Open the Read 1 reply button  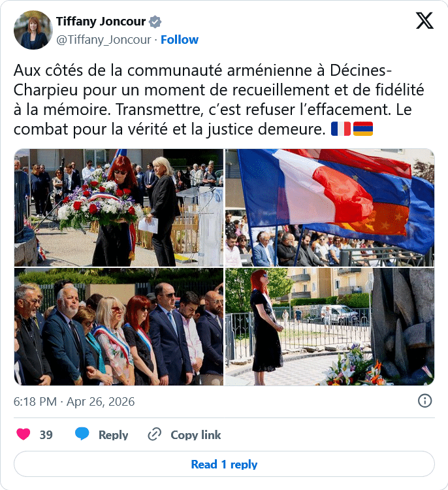pyautogui.click(x=224, y=464)
